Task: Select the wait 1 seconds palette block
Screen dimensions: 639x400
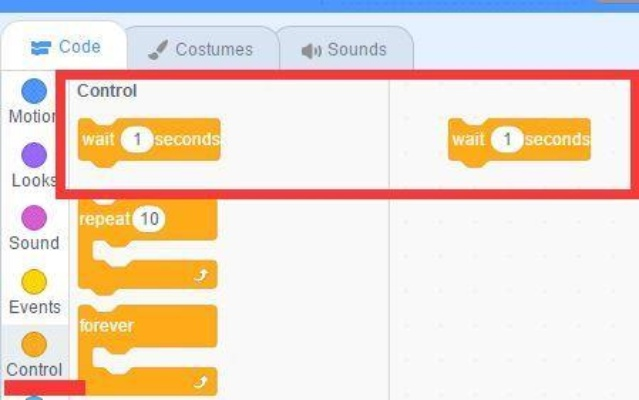Action: tap(149, 142)
